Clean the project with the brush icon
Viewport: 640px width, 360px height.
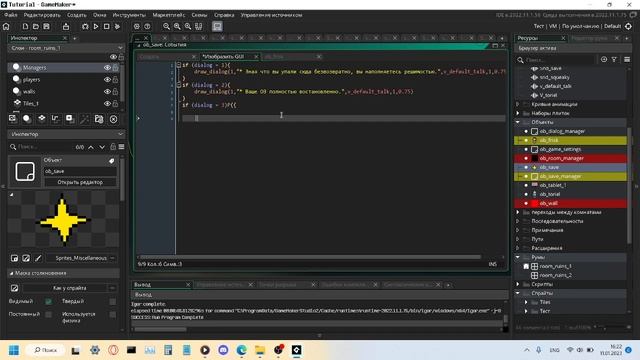click(x=118, y=27)
